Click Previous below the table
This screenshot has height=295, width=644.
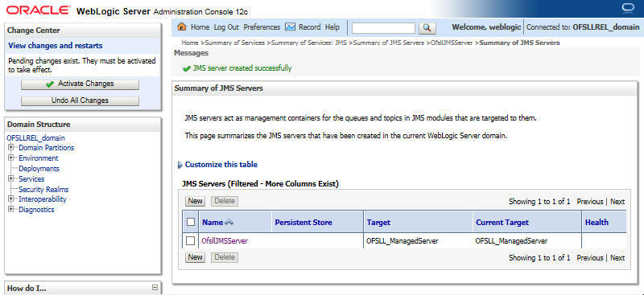(x=590, y=258)
